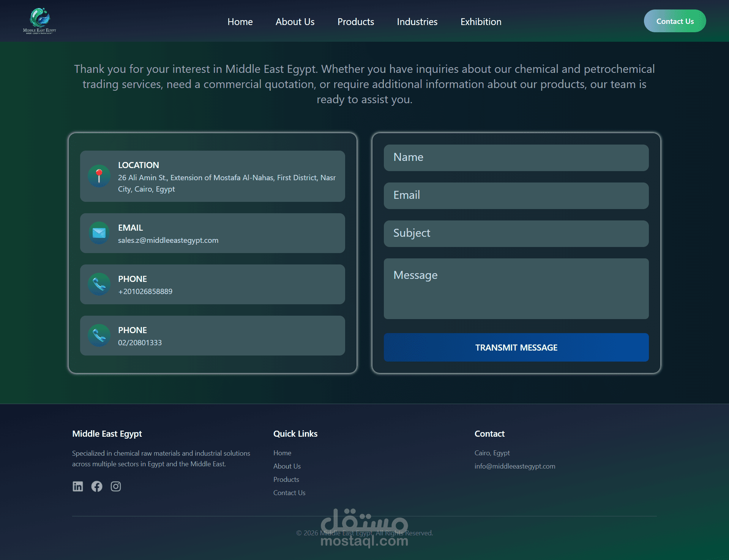Click the "Cairo, Egypt" footer text

click(x=492, y=453)
